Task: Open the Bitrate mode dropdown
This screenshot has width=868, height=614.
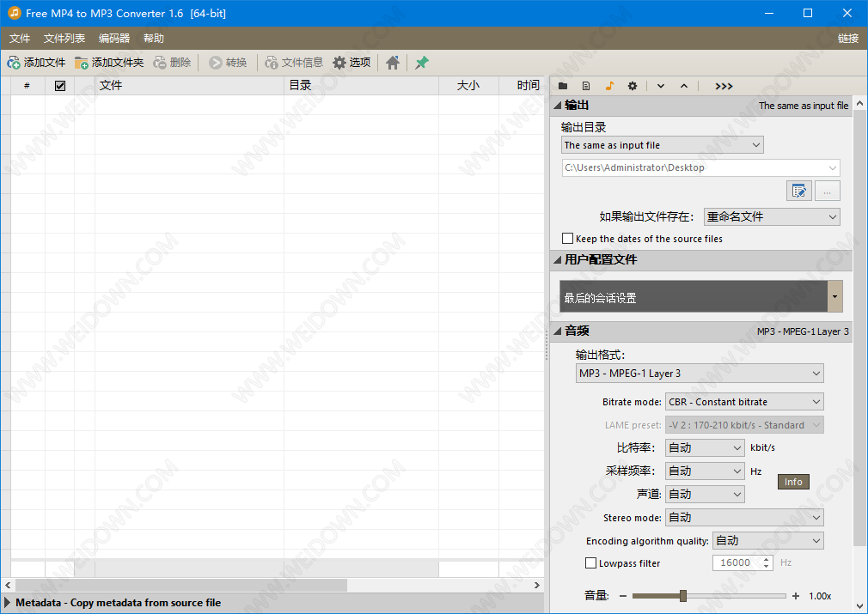Action: click(x=744, y=402)
